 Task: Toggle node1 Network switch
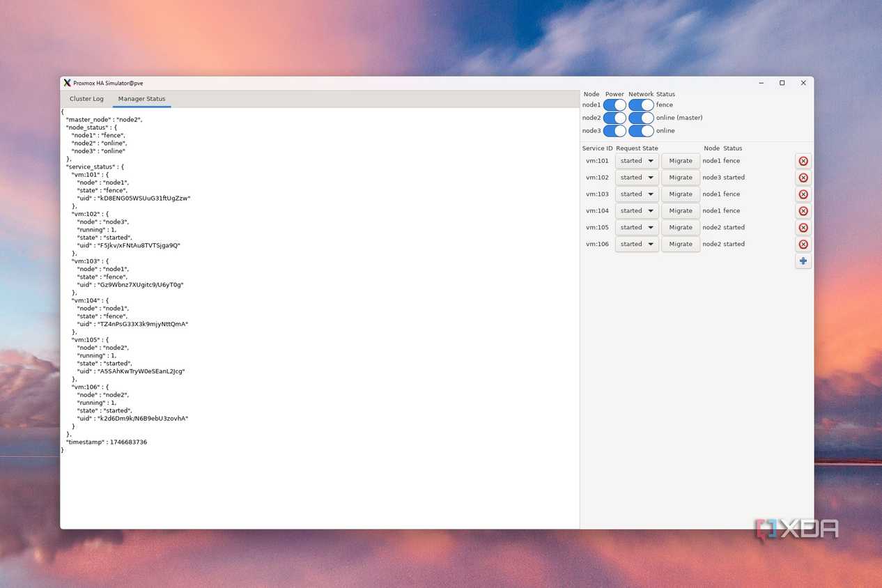[x=641, y=105]
